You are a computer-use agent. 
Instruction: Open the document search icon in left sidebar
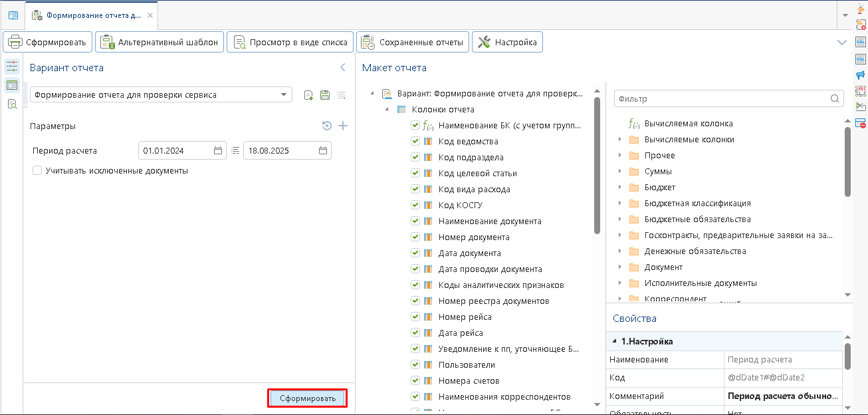tap(12, 104)
